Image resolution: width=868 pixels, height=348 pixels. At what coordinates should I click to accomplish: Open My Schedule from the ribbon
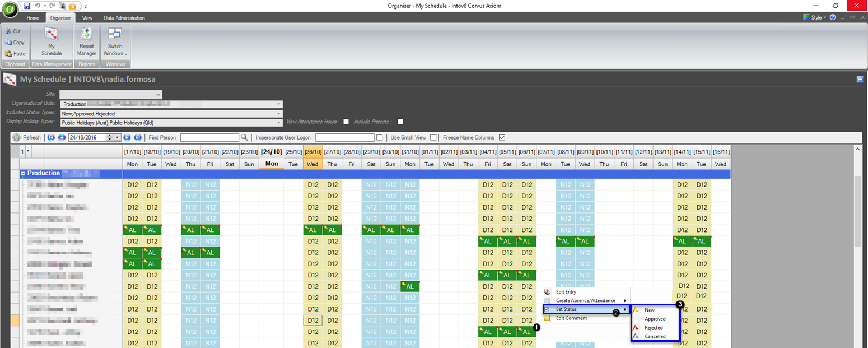[52, 42]
